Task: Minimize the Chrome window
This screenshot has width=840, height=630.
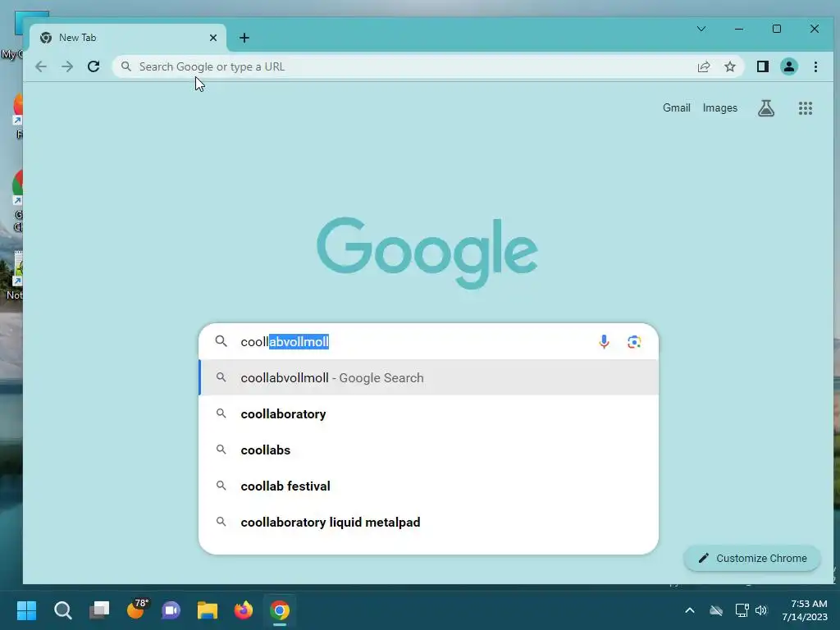Action: (x=739, y=29)
